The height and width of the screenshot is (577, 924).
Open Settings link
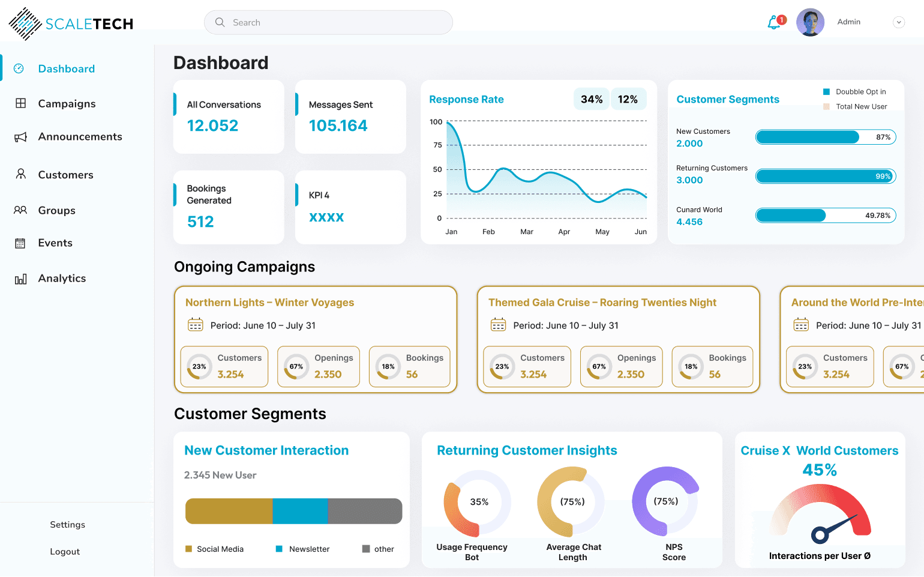click(67, 525)
